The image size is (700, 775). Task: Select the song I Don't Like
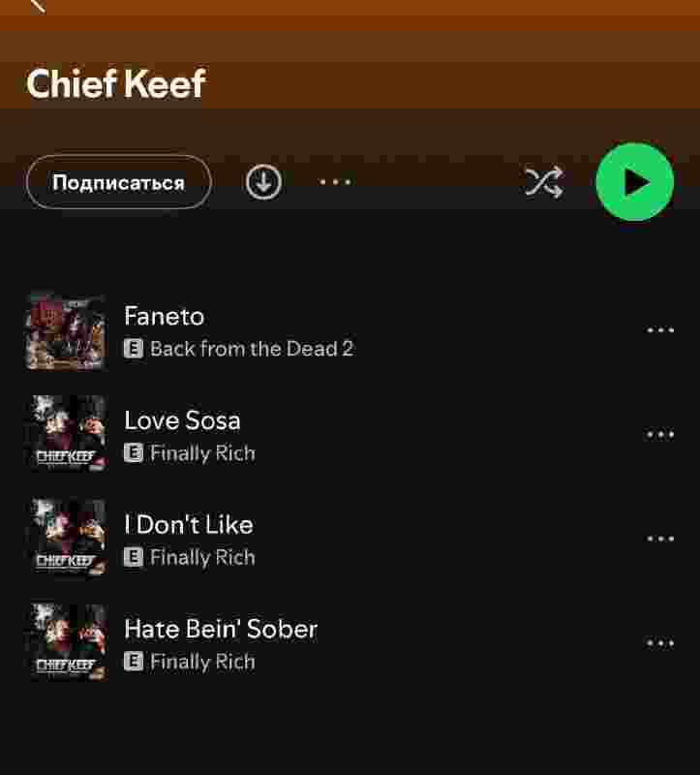tap(189, 525)
